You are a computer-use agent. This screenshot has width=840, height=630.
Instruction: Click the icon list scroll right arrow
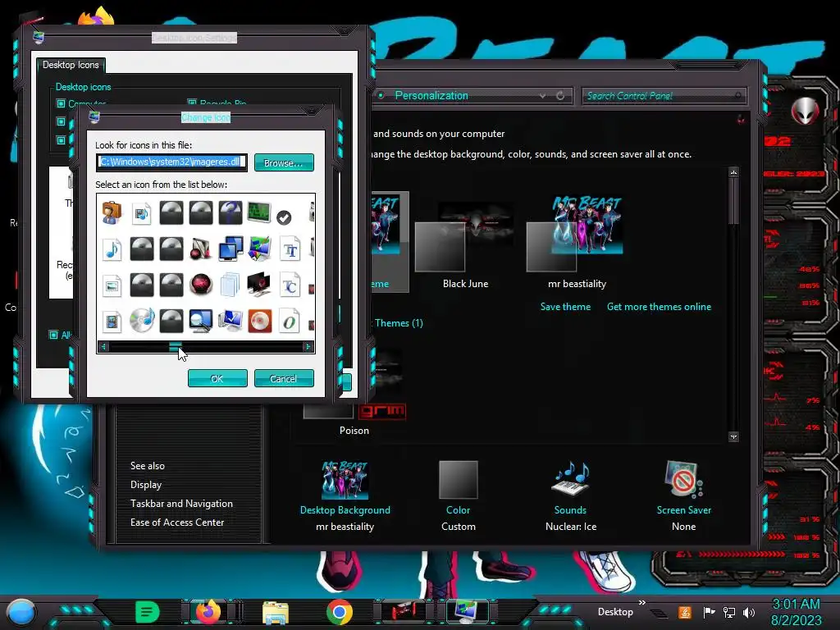308,347
